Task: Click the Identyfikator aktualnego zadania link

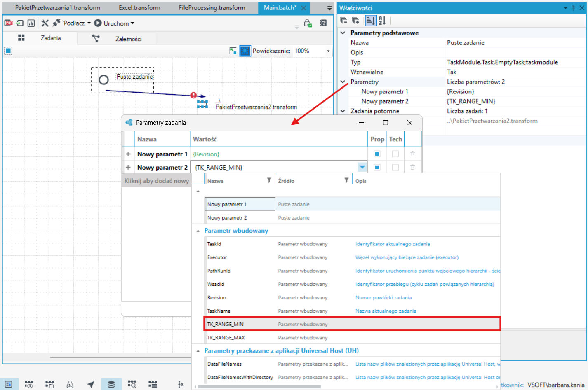Action: pos(393,244)
